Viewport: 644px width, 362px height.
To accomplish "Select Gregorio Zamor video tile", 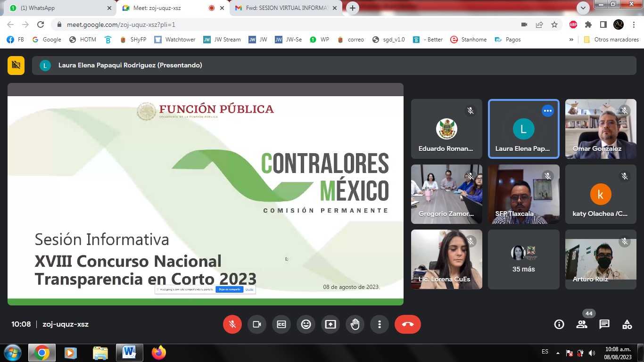I will pos(446,194).
